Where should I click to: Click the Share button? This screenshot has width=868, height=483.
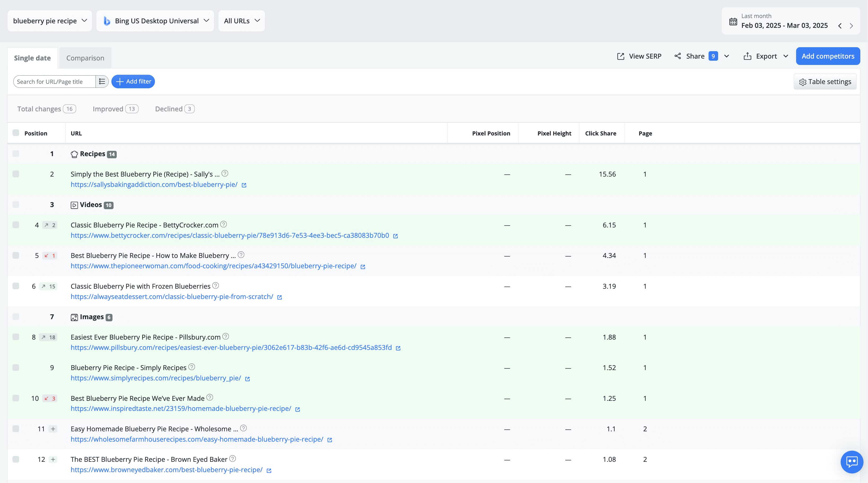[x=696, y=56]
